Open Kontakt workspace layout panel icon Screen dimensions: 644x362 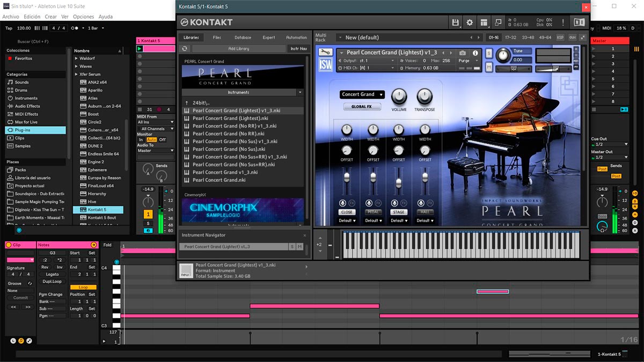click(x=484, y=23)
